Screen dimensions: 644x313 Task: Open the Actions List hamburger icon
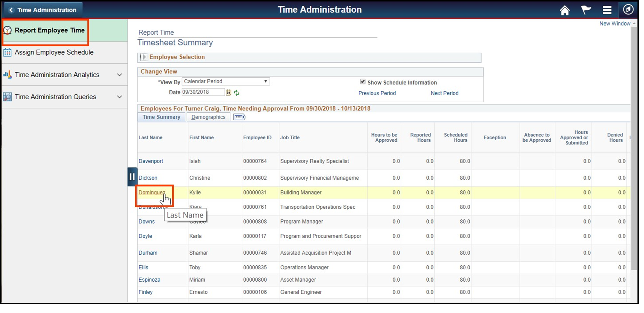point(607,10)
